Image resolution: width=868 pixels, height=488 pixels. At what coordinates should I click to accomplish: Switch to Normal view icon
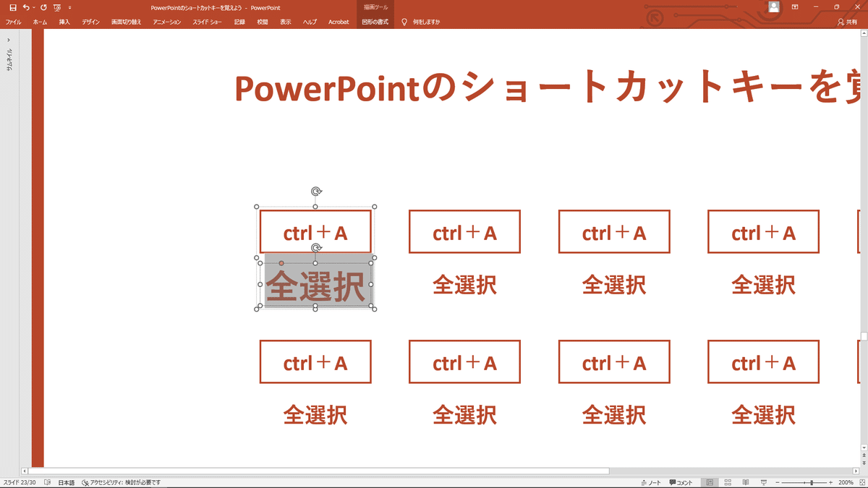click(710, 482)
